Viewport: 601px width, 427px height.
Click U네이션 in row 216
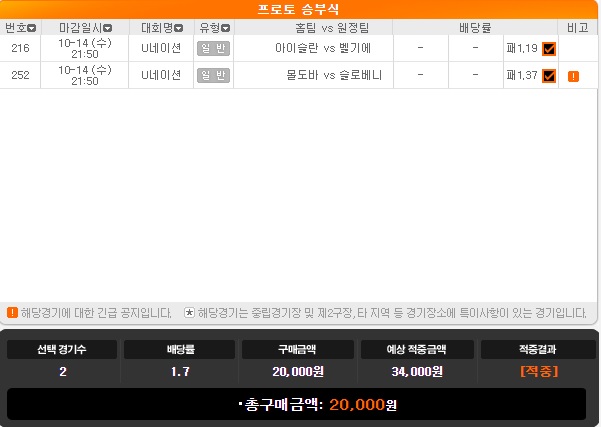point(161,48)
